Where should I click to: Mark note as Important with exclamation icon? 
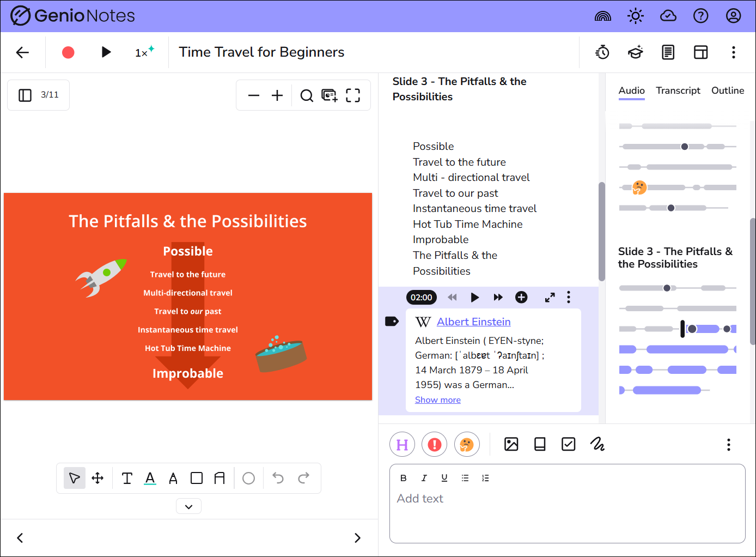[434, 445]
